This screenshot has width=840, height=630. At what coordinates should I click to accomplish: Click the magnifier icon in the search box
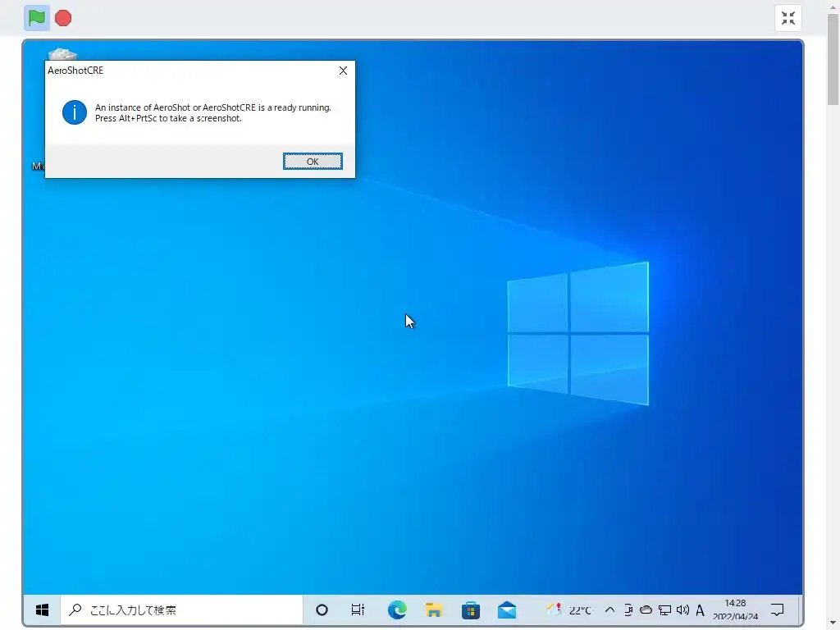coord(75,609)
